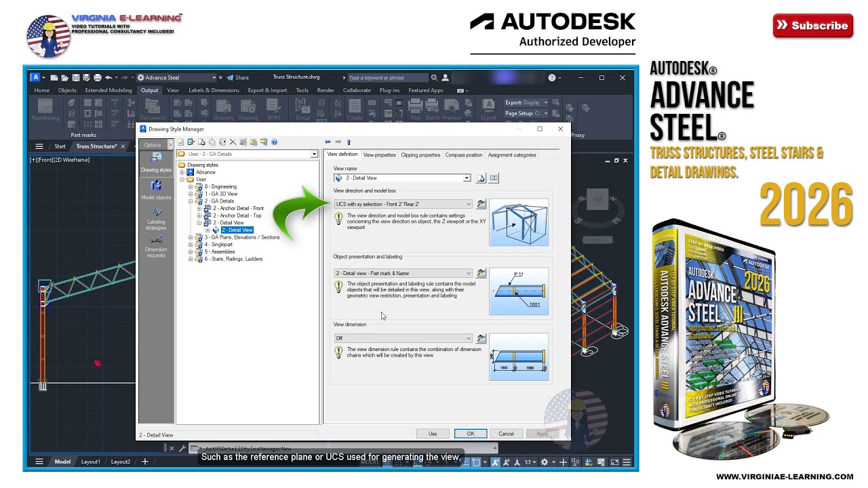Click the gear icon in the status bar
The width and height of the screenshot is (868, 488).
coord(544,462)
